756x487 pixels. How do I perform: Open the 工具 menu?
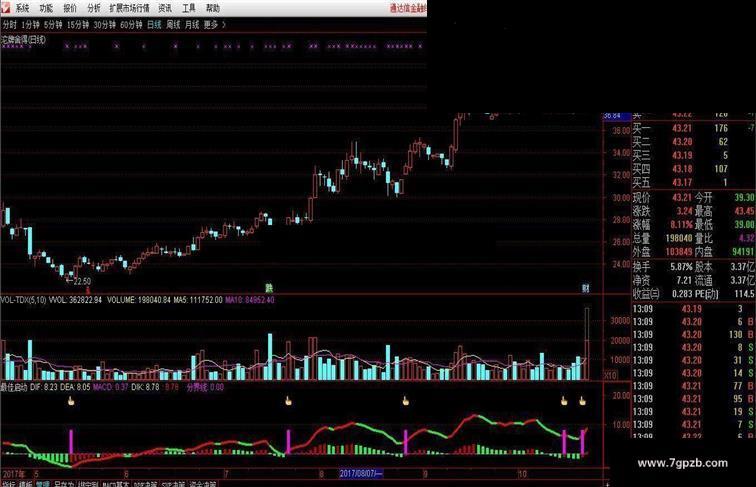(189, 8)
